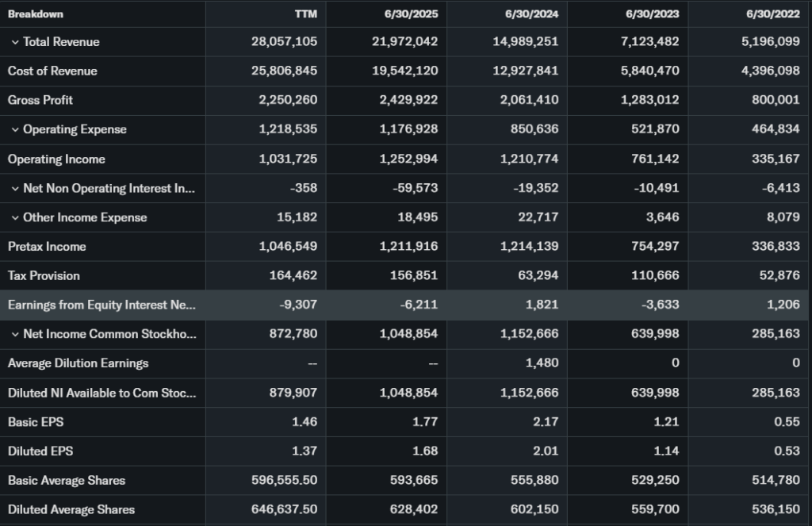Expand the Total Revenue row chevron
The image size is (812, 526).
pyautogui.click(x=15, y=42)
